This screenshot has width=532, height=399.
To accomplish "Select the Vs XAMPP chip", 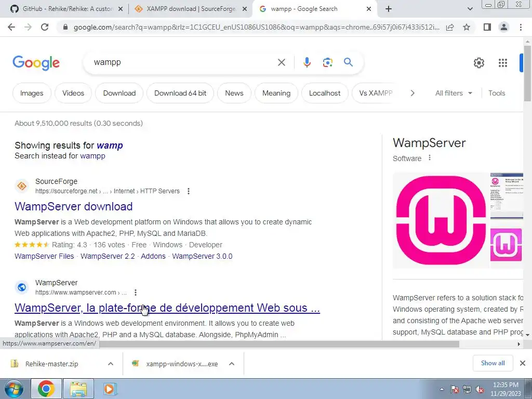I will pyautogui.click(x=376, y=93).
